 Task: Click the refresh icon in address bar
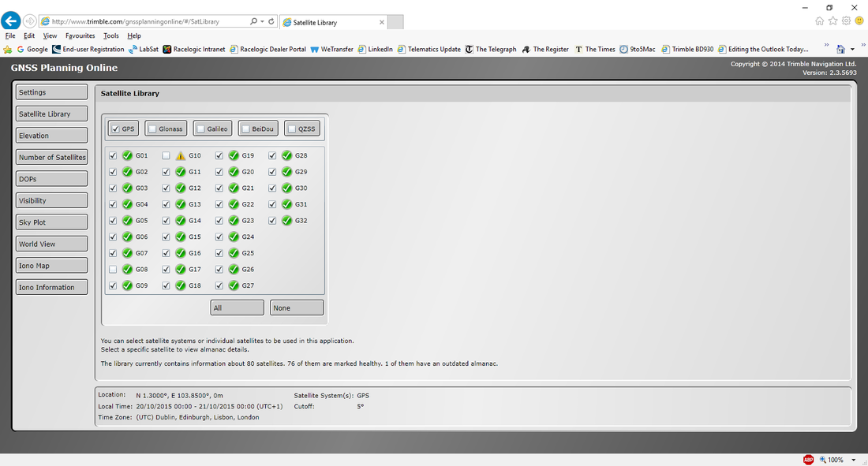271,21
